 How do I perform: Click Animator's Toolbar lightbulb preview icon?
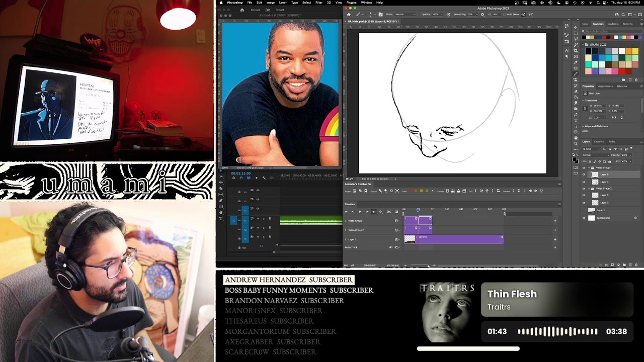tap(541, 191)
